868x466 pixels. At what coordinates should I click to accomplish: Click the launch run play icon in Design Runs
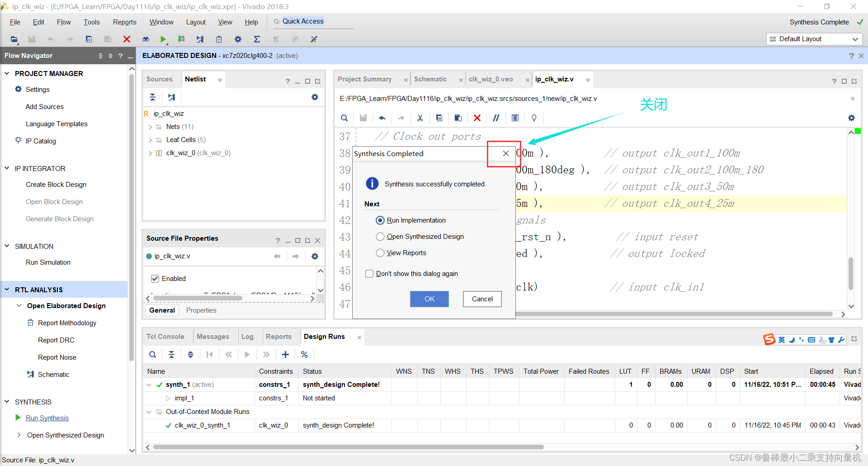click(x=247, y=355)
